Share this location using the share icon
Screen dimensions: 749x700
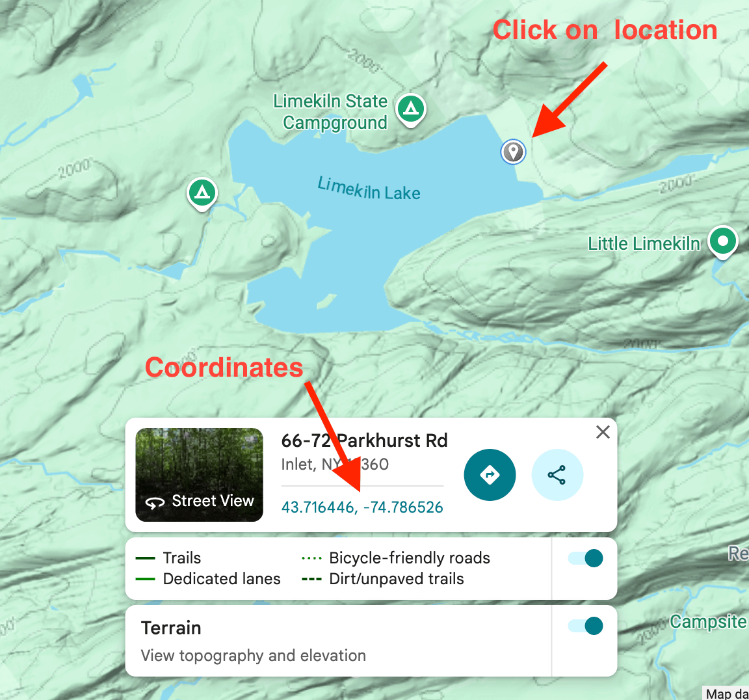point(557,475)
